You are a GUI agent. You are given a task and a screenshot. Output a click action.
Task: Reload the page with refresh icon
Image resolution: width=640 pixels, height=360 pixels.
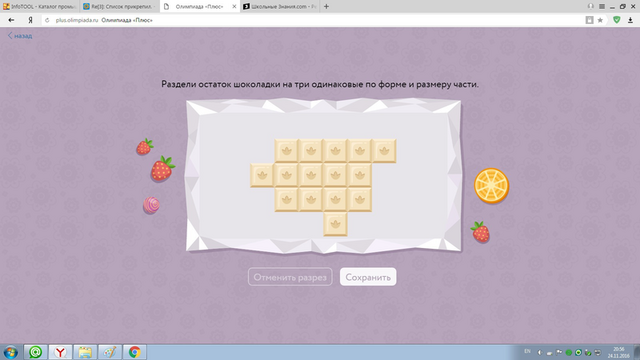point(47,20)
